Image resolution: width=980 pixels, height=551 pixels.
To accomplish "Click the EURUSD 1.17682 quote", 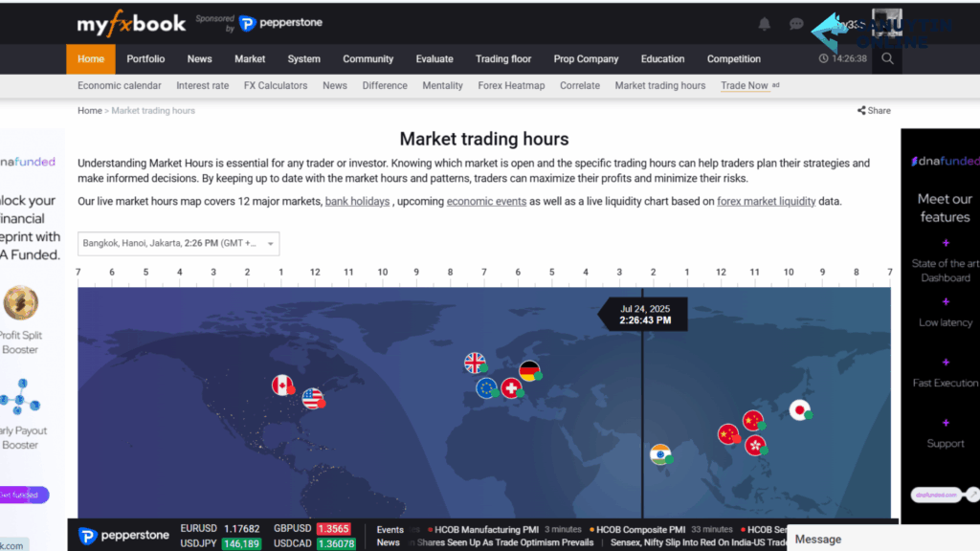I will [220, 529].
